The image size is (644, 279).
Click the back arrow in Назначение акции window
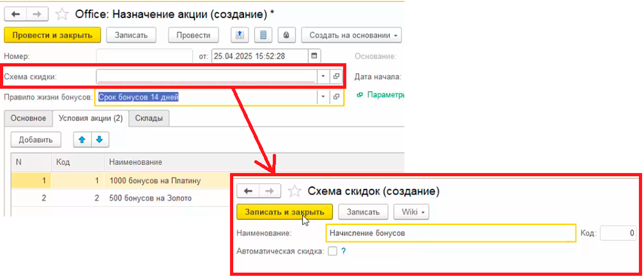[x=15, y=12]
